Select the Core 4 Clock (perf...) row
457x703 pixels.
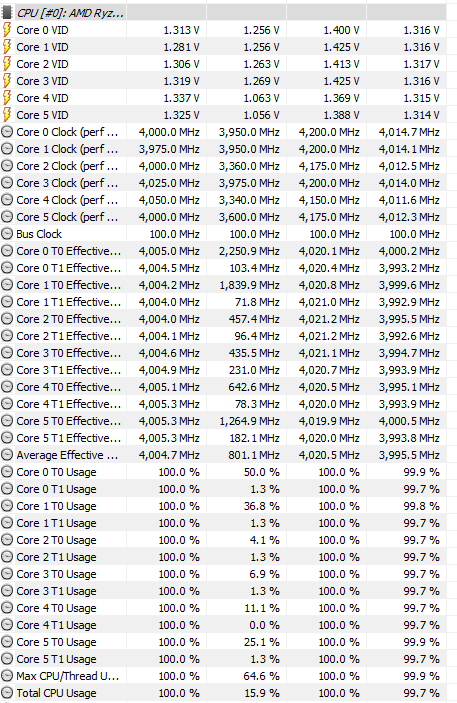pos(223,200)
